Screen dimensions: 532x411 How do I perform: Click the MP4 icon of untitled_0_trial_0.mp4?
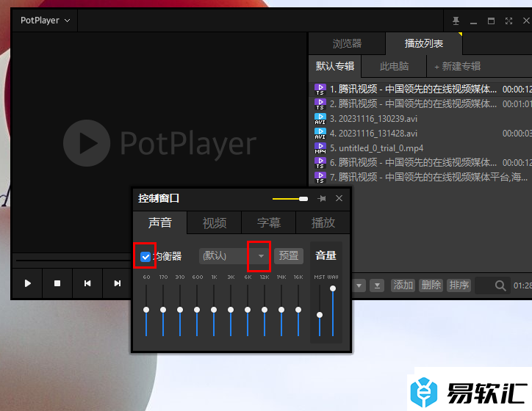(x=320, y=148)
